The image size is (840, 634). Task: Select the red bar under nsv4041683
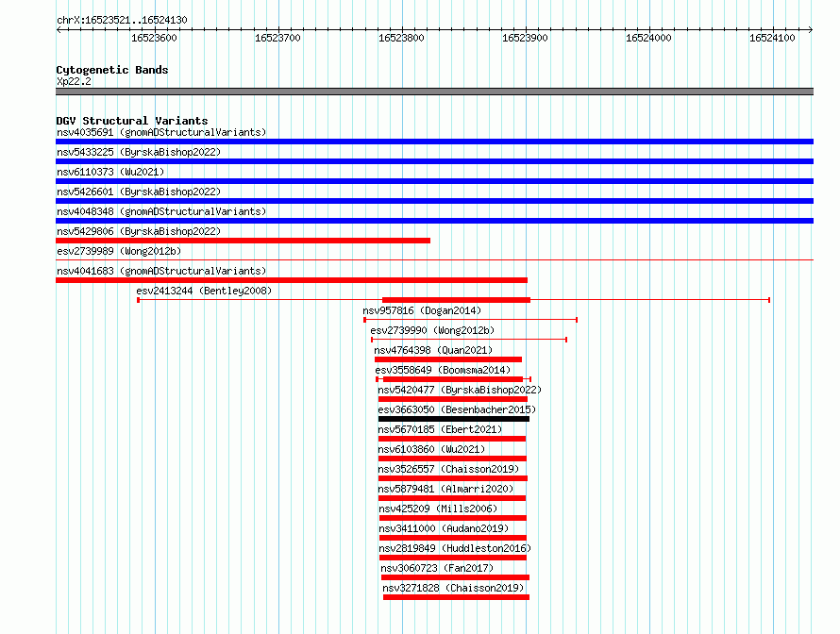click(x=292, y=280)
